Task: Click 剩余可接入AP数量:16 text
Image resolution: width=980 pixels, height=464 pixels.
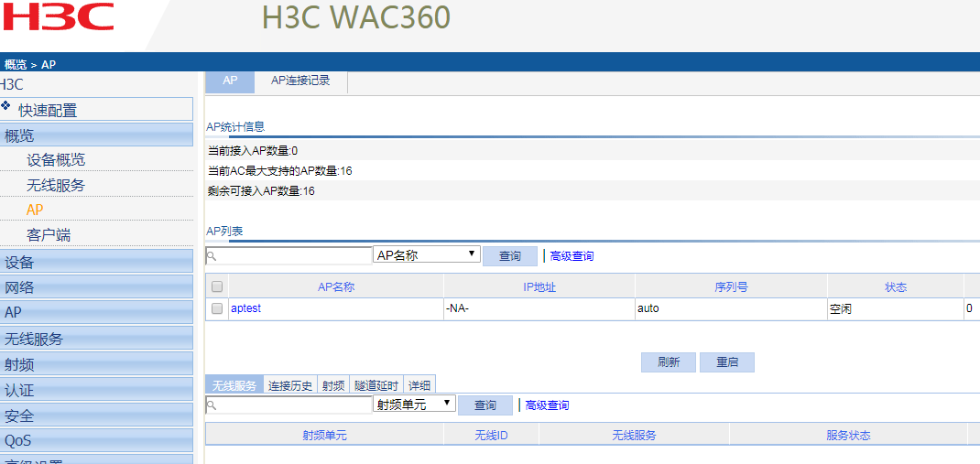Action: (x=261, y=190)
